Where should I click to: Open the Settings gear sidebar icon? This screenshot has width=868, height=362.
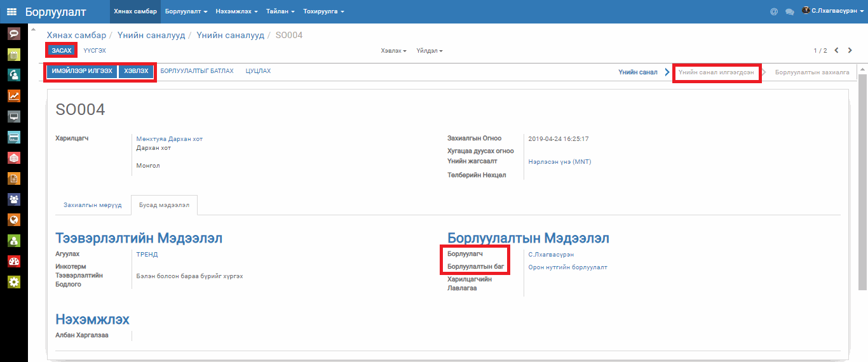coord(13,282)
